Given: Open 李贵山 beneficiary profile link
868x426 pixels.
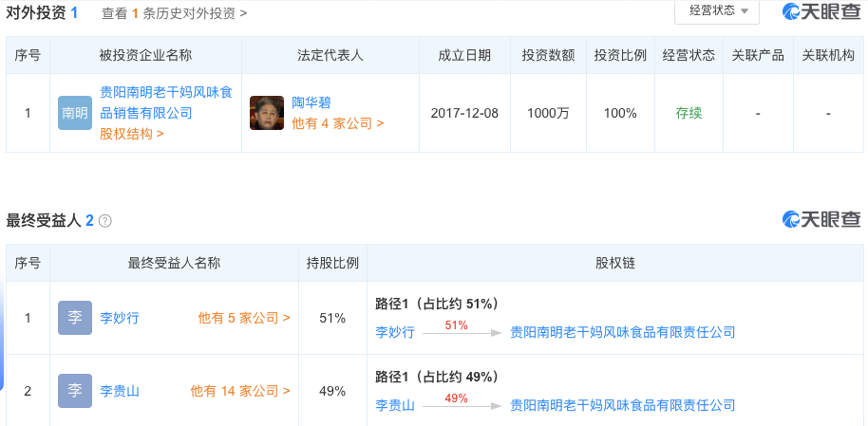Looking at the screenshot, I should coord(120,391).
